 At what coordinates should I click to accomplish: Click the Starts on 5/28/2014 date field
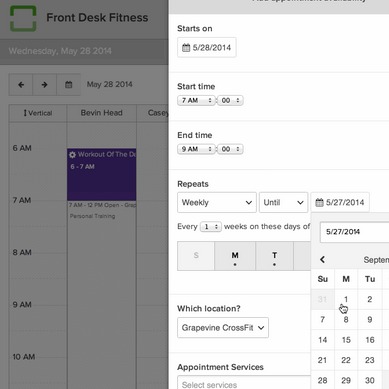207,48
